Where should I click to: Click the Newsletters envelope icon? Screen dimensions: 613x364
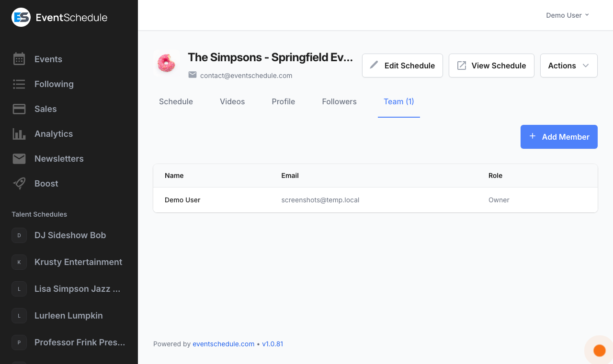pos(19,159)
